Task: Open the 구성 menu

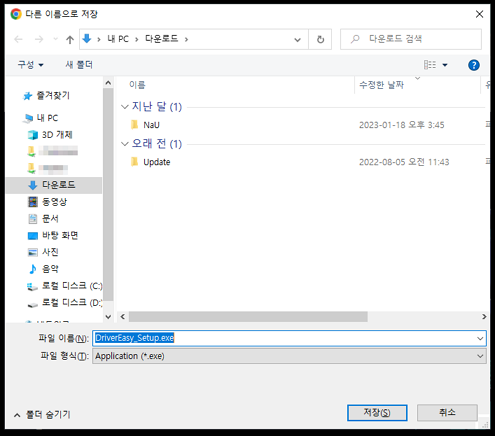Action: click(30, 65)
